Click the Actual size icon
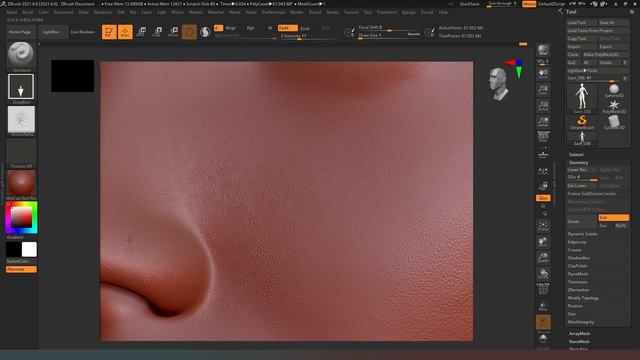Screen dimensions: 640x360 [x=543, y=106]
